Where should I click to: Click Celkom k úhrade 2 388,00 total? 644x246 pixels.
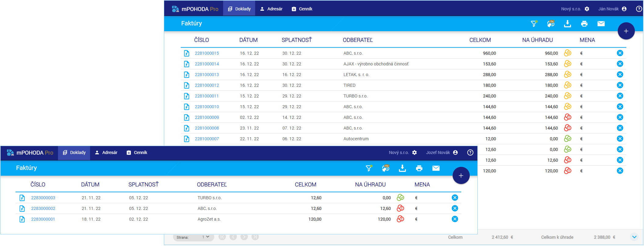point(578,237)
